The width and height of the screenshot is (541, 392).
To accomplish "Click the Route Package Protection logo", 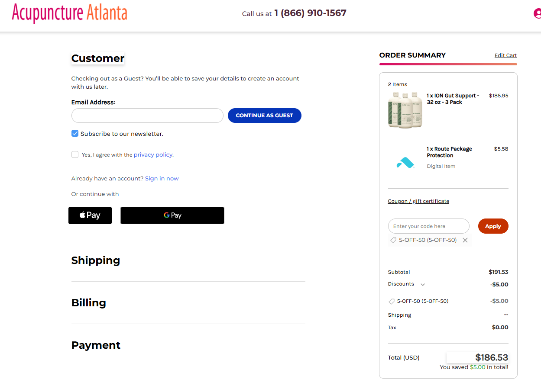I will click(x=405, y=163).
